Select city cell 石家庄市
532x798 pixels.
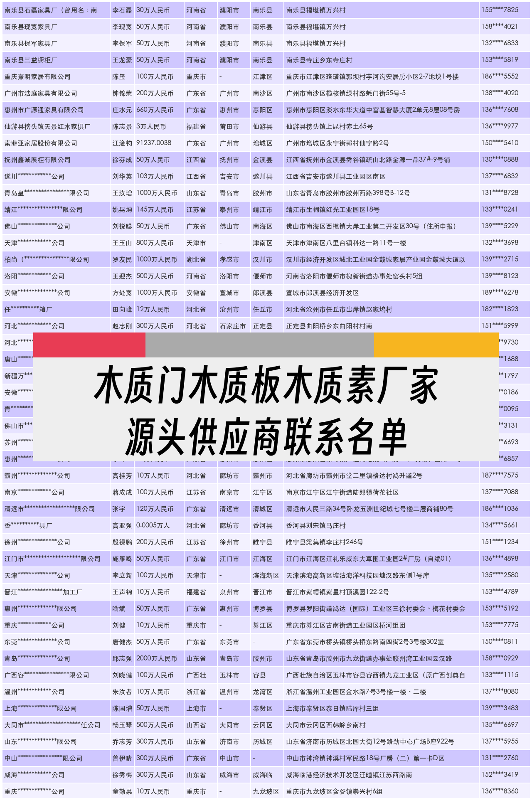232,326
